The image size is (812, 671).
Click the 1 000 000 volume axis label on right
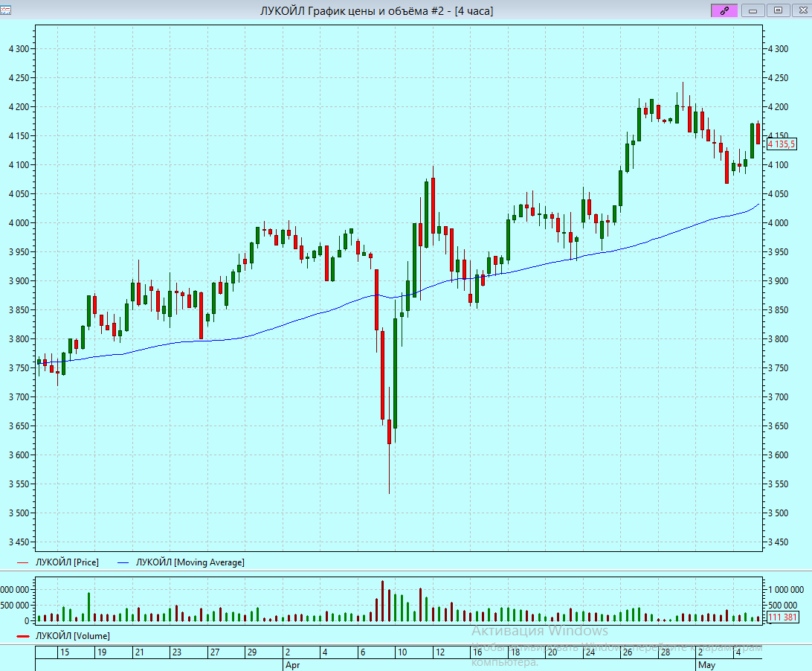786,590
